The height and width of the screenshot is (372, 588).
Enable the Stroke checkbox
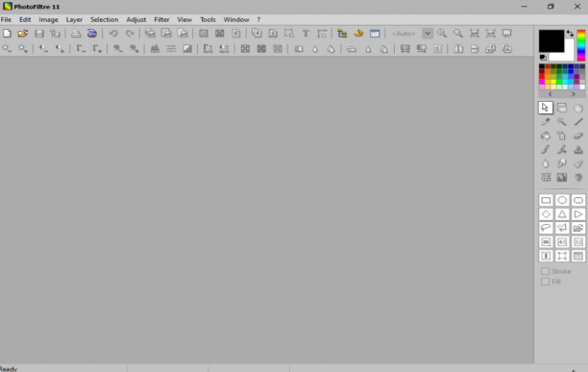[546, 271]
